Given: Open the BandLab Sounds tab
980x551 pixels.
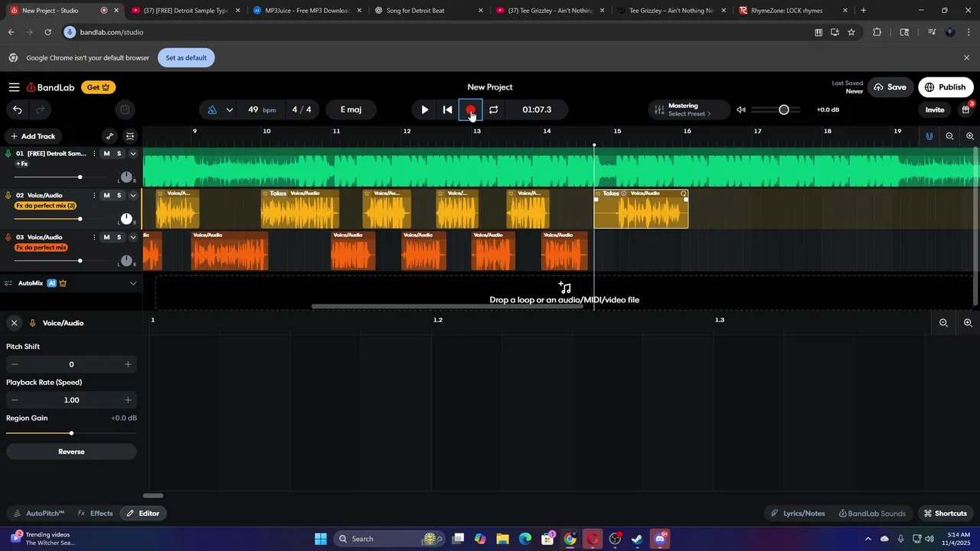Looking at the screenshot, I should pos(872,514).
